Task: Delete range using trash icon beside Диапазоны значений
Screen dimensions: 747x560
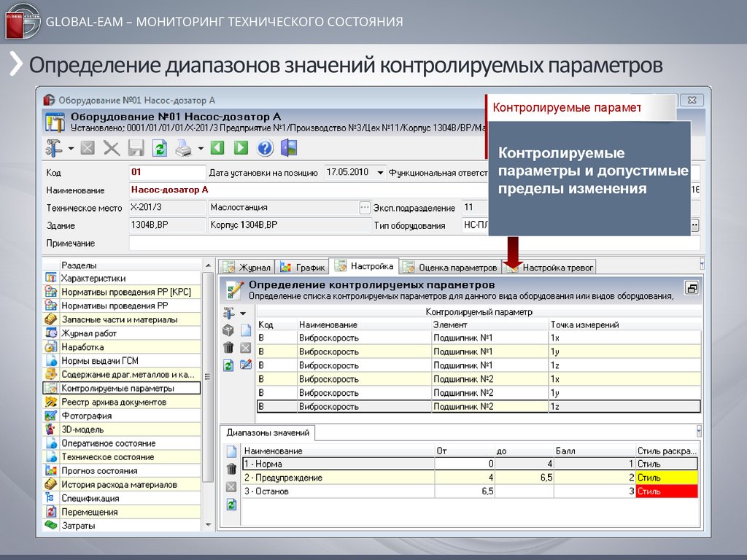Action: tap(231, 469)
